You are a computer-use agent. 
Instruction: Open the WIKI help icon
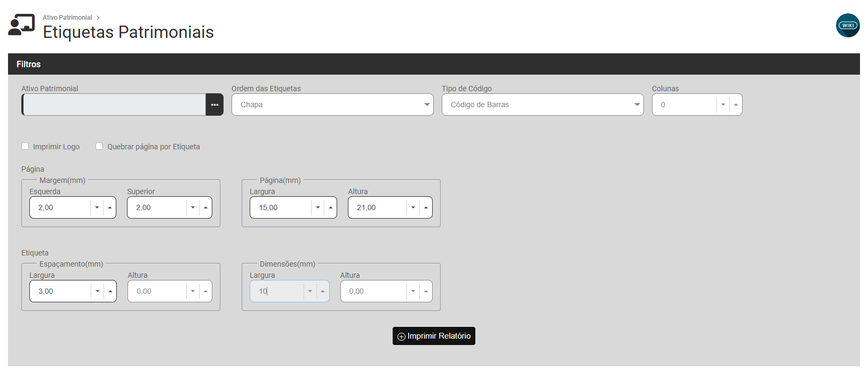[x=847, y=26]
